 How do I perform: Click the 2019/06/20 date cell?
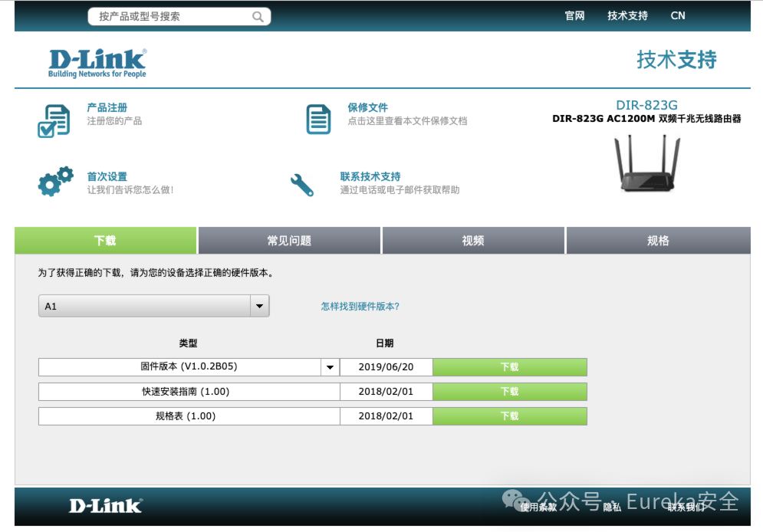click(386, 367)
